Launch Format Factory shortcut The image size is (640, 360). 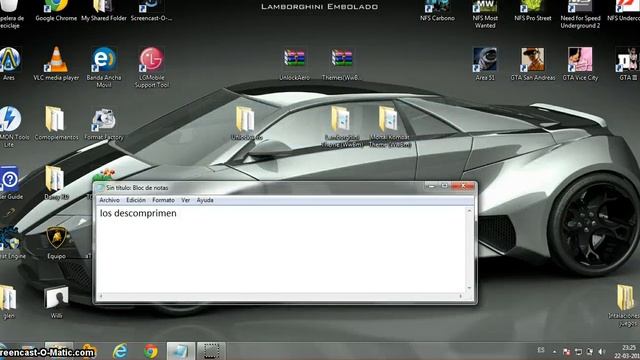(x=104, y=123)
